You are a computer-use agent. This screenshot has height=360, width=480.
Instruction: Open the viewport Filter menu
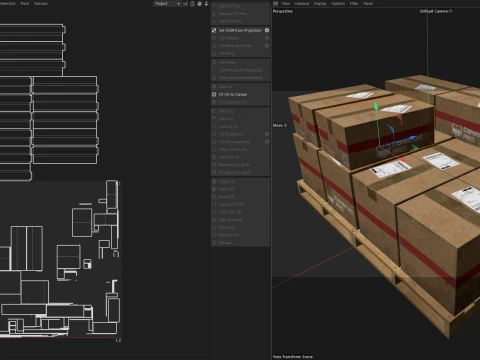[354, 4]
